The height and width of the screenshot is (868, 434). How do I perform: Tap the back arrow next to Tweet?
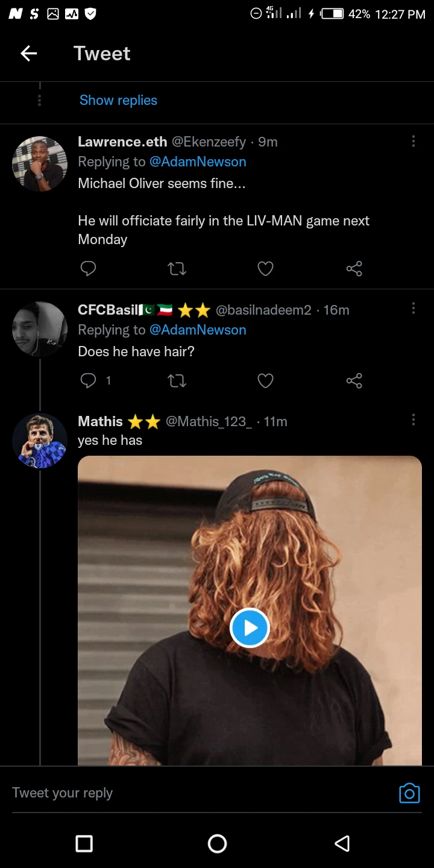click(x=28, y=54)
